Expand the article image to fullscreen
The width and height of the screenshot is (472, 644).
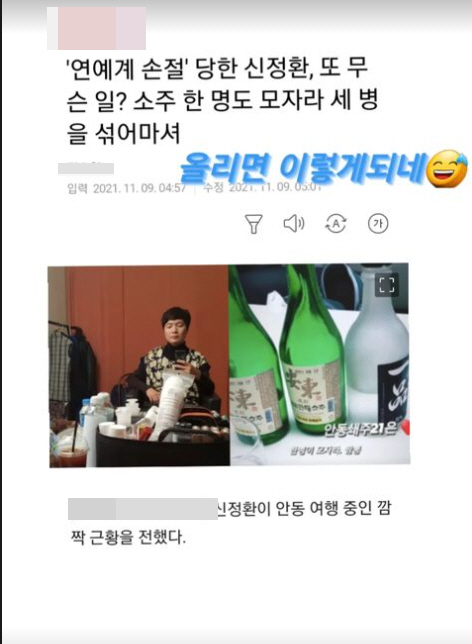click(x=387, y=285)
